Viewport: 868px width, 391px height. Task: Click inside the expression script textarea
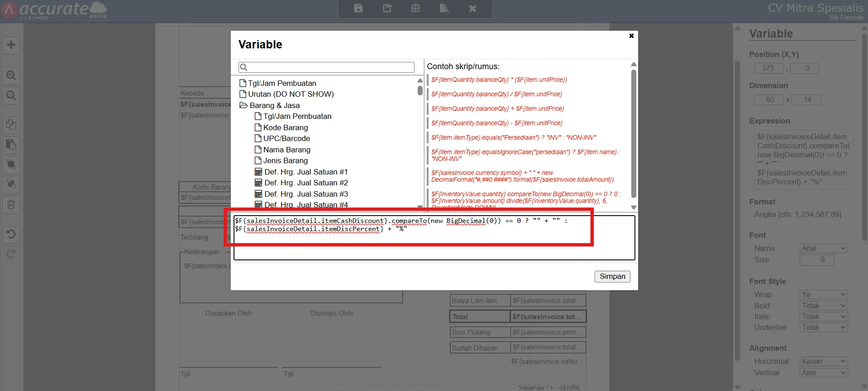434,238
